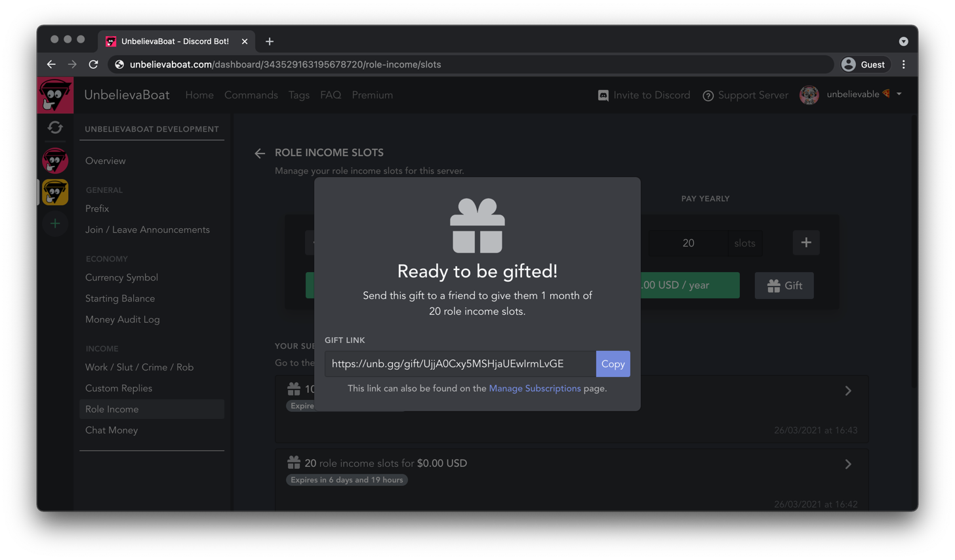Add a new server with plus icon
The image size is (955, 560).
click(x=55, y=224)
